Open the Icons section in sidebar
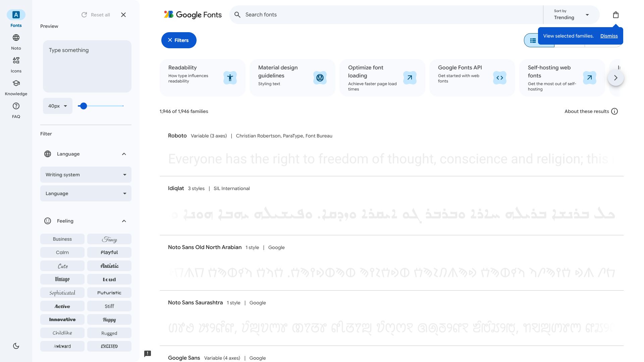The height and width of the screenshot is (362, 644). tap(16, 60)
